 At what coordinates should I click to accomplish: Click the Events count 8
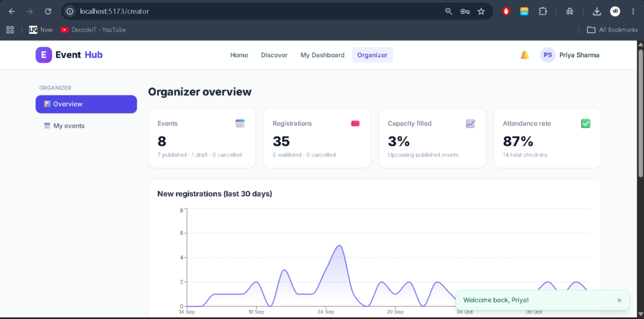[x=162, y=141]
